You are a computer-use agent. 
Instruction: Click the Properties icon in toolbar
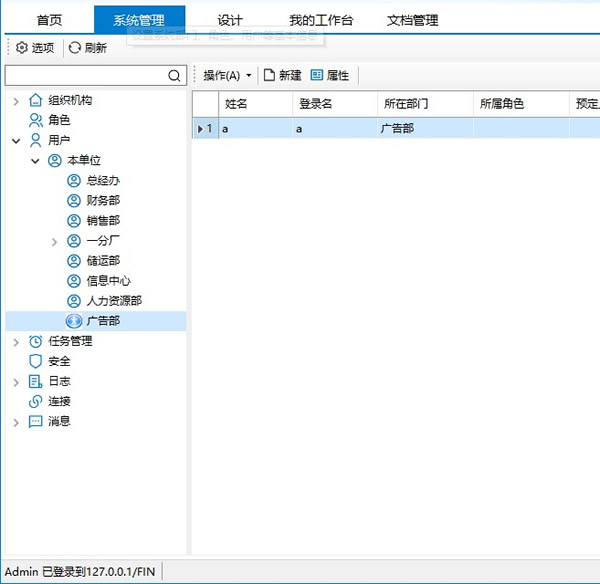317,75
